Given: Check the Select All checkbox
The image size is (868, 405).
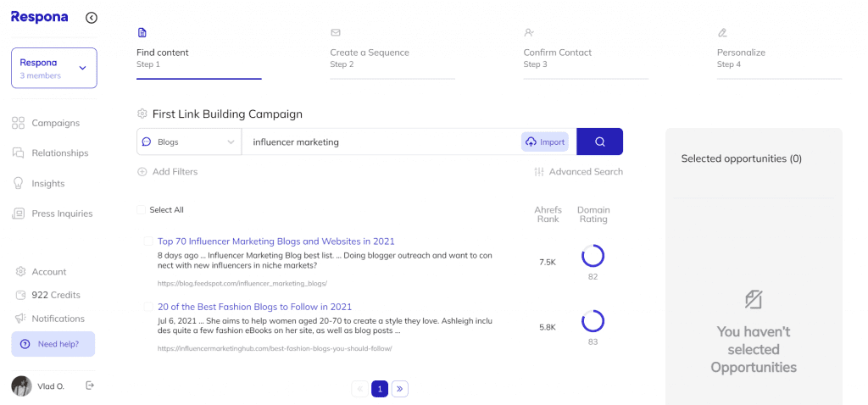Looking at the screenshot, I should click(142, 209).
